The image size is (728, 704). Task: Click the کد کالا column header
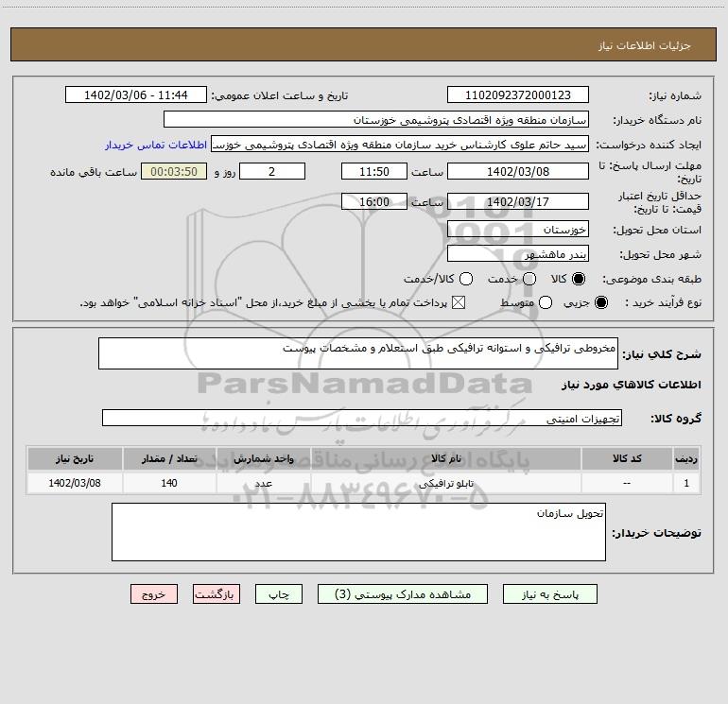click(x=627, y=458)
